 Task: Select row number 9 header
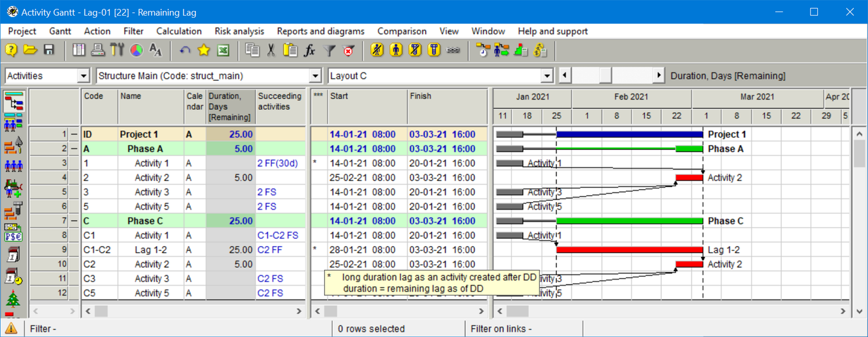[50, 250]
